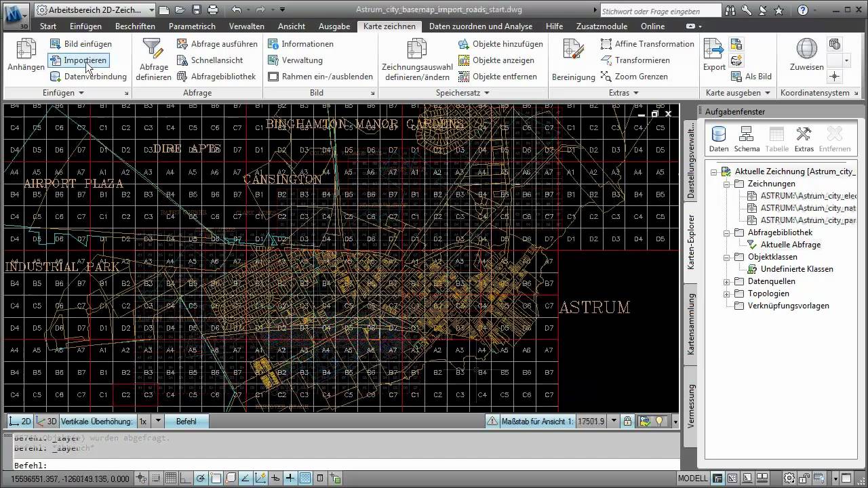Screen dimensions: 868x488
Task: Open the Ausgabe ribbon tab
Action: click(x=334, y=26)
